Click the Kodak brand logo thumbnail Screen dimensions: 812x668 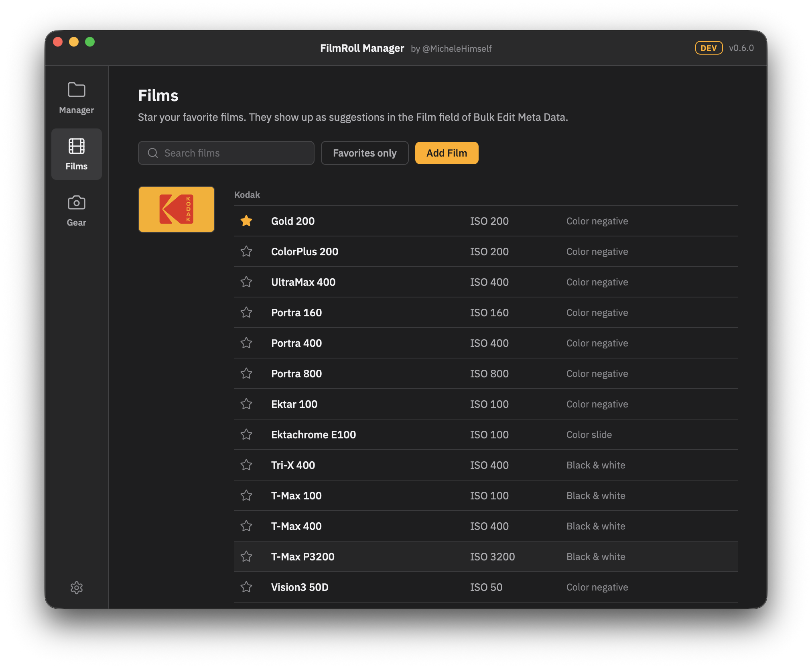(177, 209)
